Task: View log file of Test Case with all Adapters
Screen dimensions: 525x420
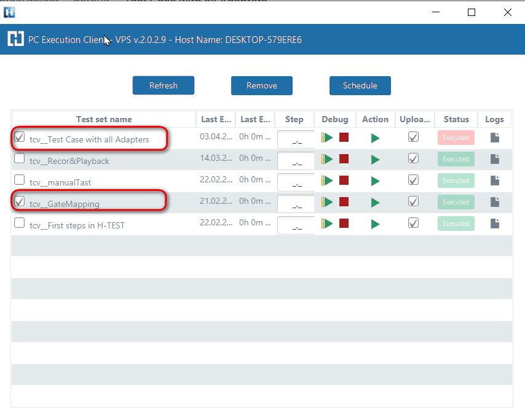Action: (495, 138)
